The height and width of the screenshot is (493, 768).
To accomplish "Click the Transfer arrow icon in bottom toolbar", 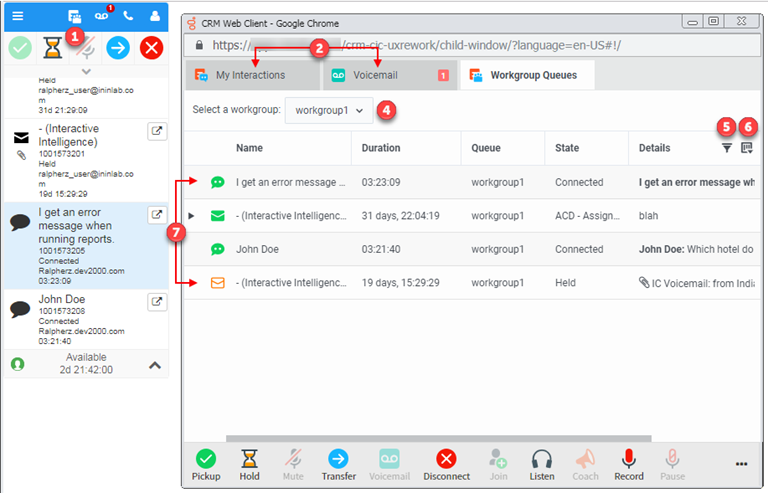I will pyautogui.click(x=338, y=460).
